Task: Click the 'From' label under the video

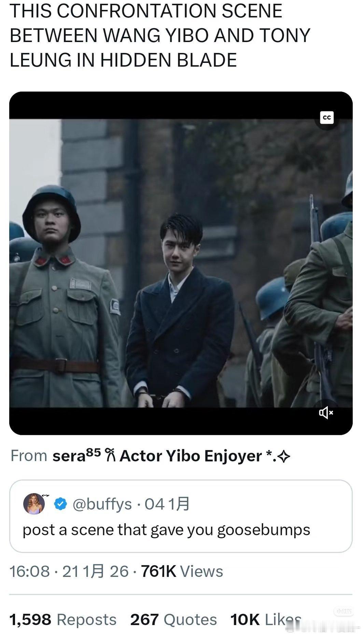Action: (x=29, y=456)
